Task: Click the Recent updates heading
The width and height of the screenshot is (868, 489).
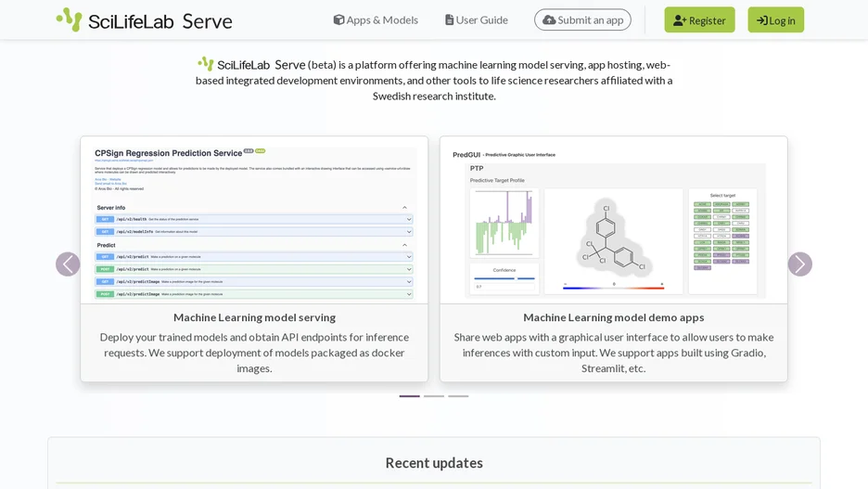Action: (434, 463)
